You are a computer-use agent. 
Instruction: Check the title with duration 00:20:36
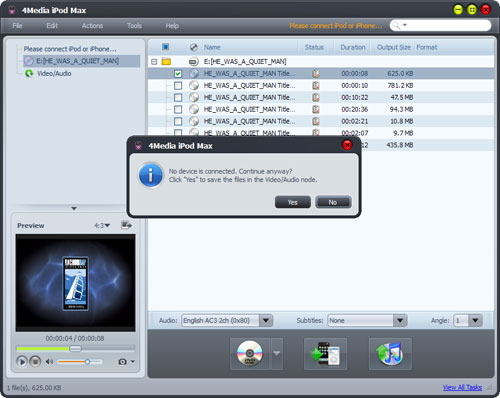[178, 109]
